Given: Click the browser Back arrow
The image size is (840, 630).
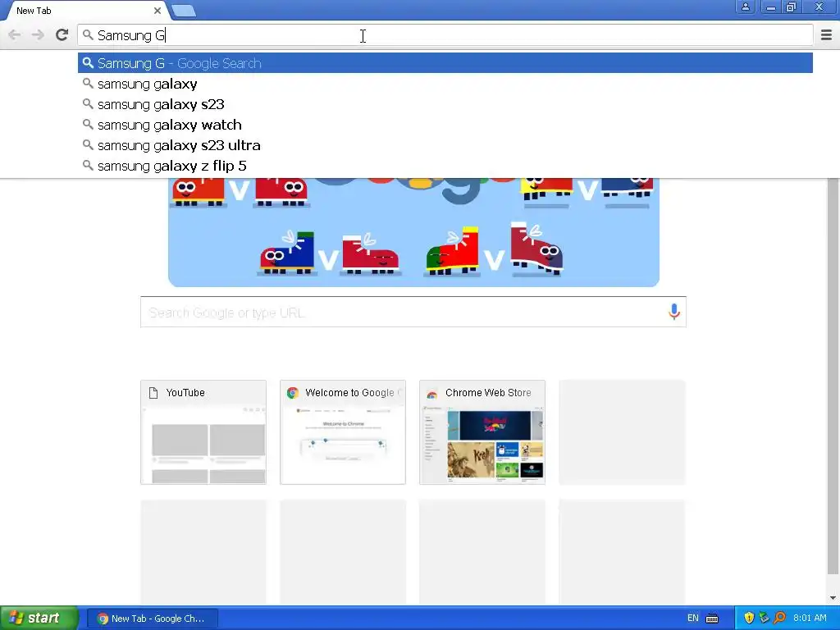Looking at the screenshot, I should tap(15, 34).
